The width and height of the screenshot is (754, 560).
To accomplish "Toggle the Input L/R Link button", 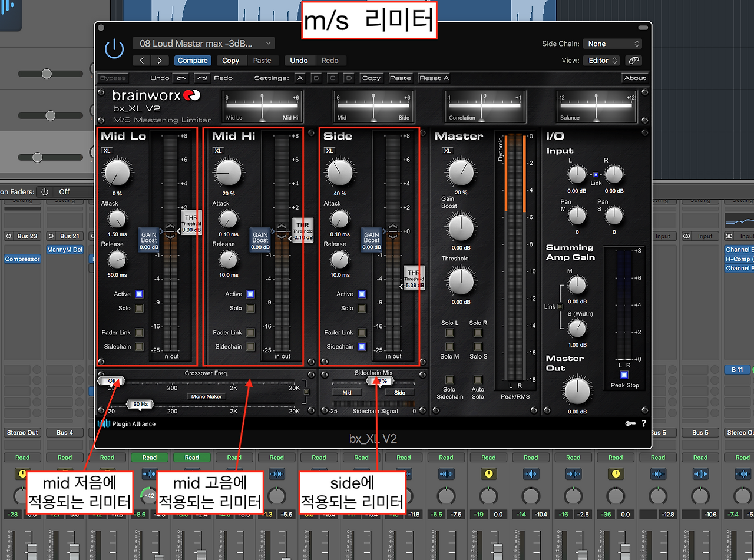I will coord(596,175).
